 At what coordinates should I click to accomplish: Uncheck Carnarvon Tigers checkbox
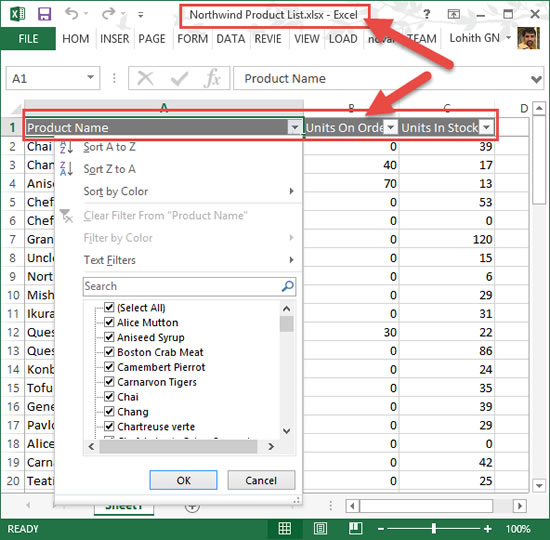pos(109,381)
